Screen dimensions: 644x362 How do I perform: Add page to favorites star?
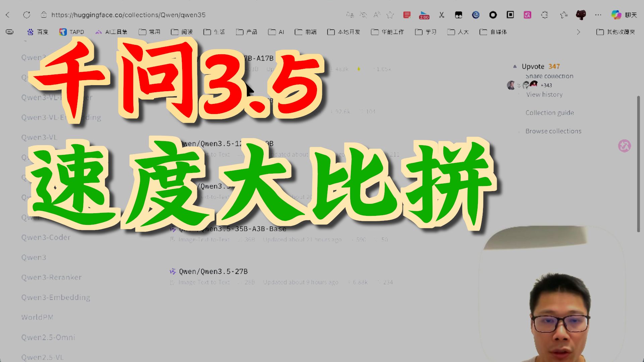pos(390,15)
